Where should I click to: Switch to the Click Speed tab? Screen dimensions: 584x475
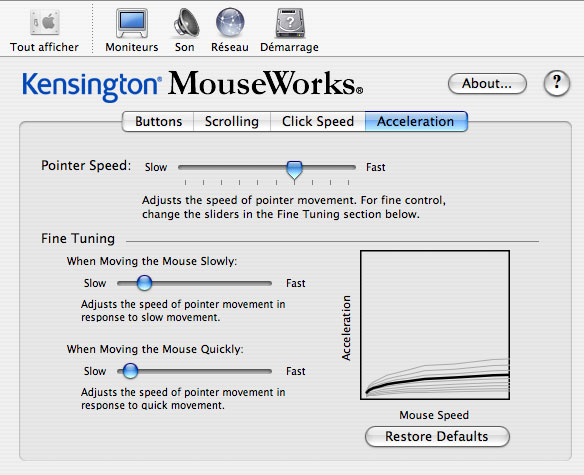(x=318, y=121)
